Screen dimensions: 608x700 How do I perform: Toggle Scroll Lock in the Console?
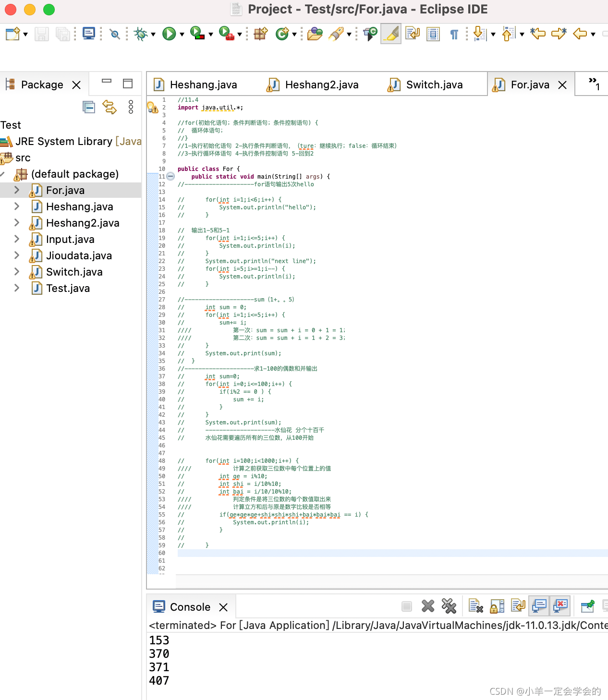(x=496, y=606)
